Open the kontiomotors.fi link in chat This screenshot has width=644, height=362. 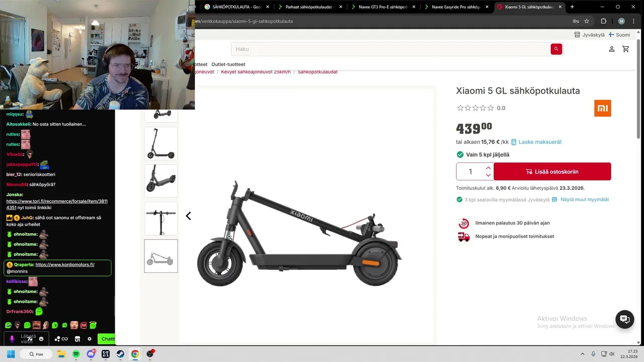(65, 264)
